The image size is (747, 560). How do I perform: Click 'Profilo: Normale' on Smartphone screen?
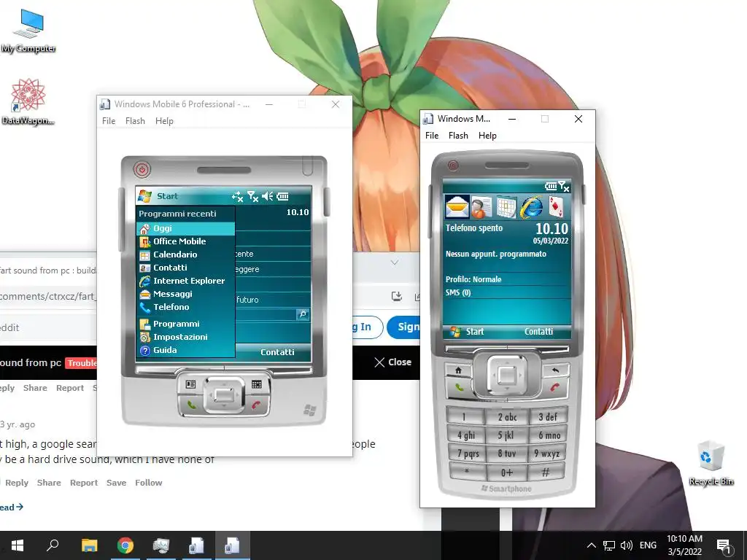click(473, 279)
